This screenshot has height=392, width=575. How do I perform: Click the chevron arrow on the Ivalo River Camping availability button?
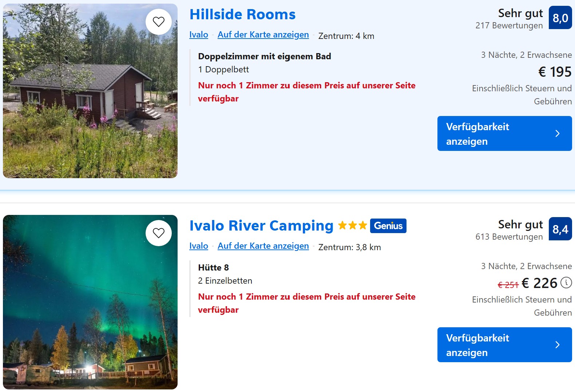[x=558, y=345]
